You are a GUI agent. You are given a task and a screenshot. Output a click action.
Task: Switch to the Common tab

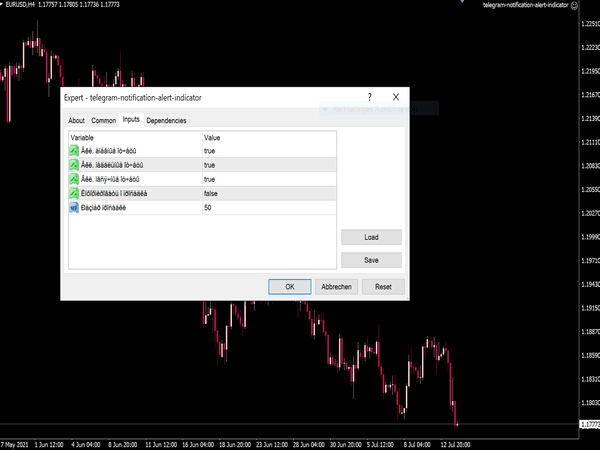[103, 121]
